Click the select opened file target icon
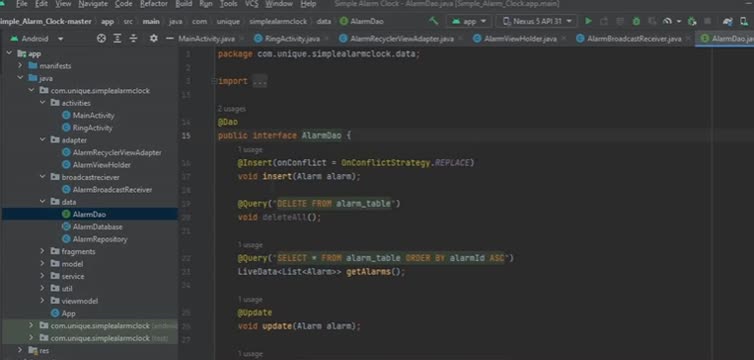 tap(101, 38)
